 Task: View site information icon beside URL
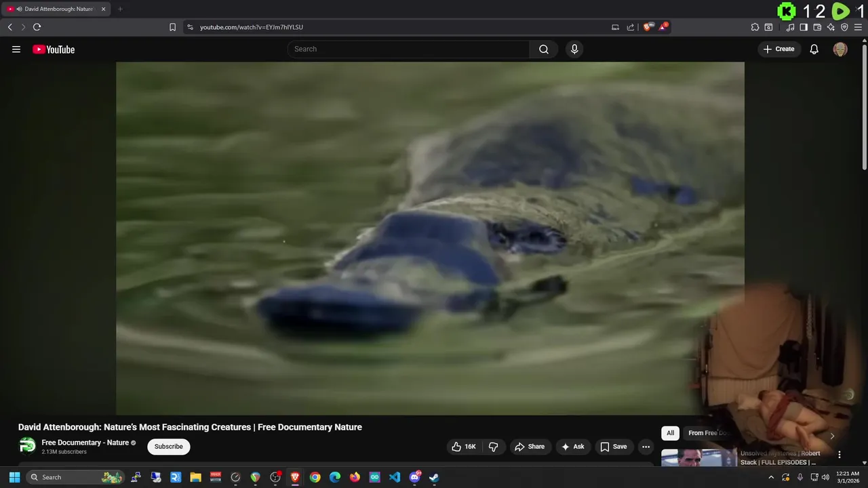pyautogui.click(x=190, y=27)
